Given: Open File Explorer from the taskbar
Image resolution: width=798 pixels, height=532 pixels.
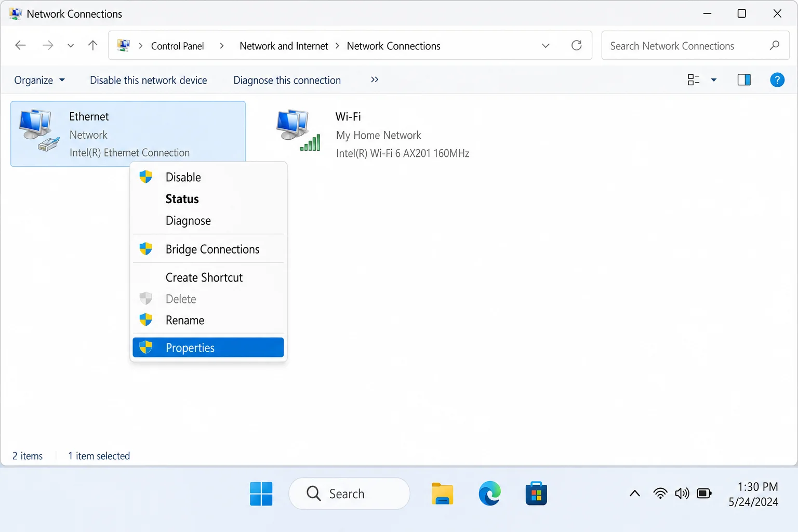Looking at the screenshot, I should coord(442,494).
